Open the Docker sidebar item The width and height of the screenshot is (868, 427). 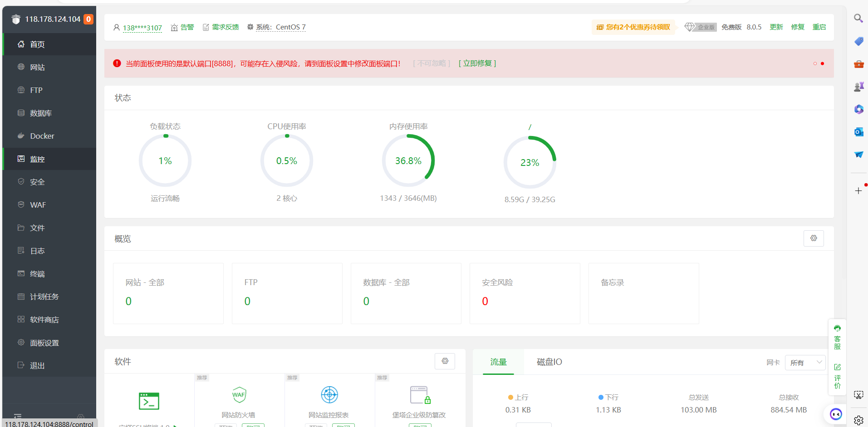tap(42, 136)
